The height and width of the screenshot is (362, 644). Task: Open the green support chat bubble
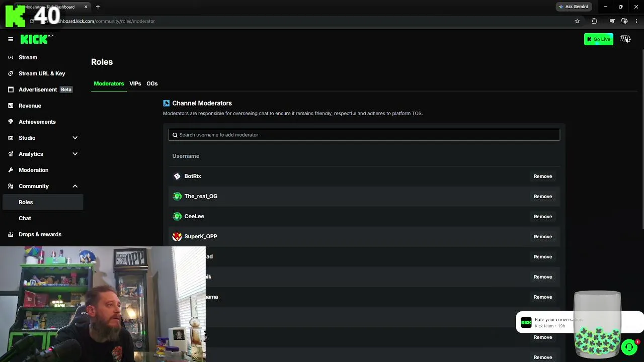click(x=629, y=347)
